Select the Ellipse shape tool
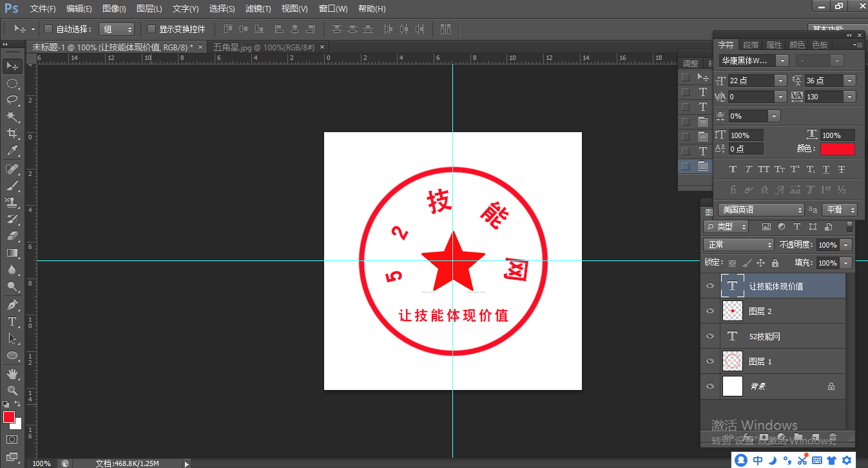Image resolution: width=868 pixels, height=468 pixels. pyautogui.click(x=12, y=355)
